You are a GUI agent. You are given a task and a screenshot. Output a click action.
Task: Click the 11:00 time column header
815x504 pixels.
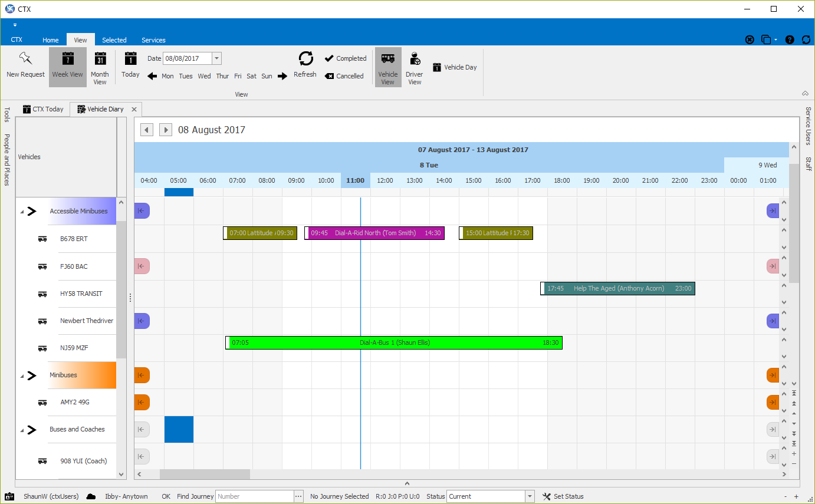point(356,180)
